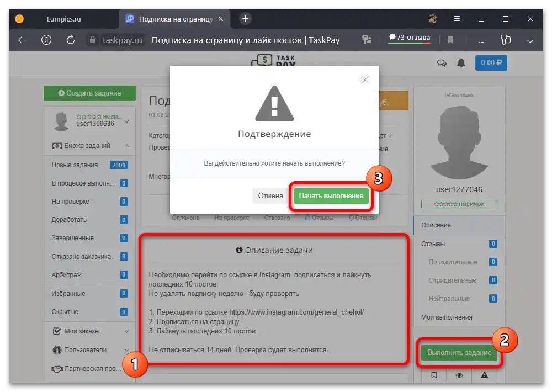
Task: Show Отрицательные reviews
Action: 459,280
